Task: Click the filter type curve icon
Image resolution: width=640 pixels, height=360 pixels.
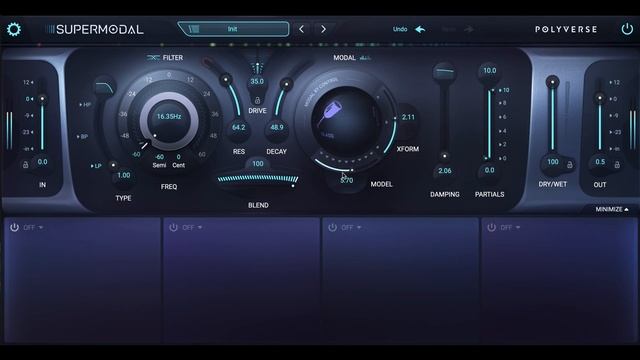Action: [x=105, y=87]
